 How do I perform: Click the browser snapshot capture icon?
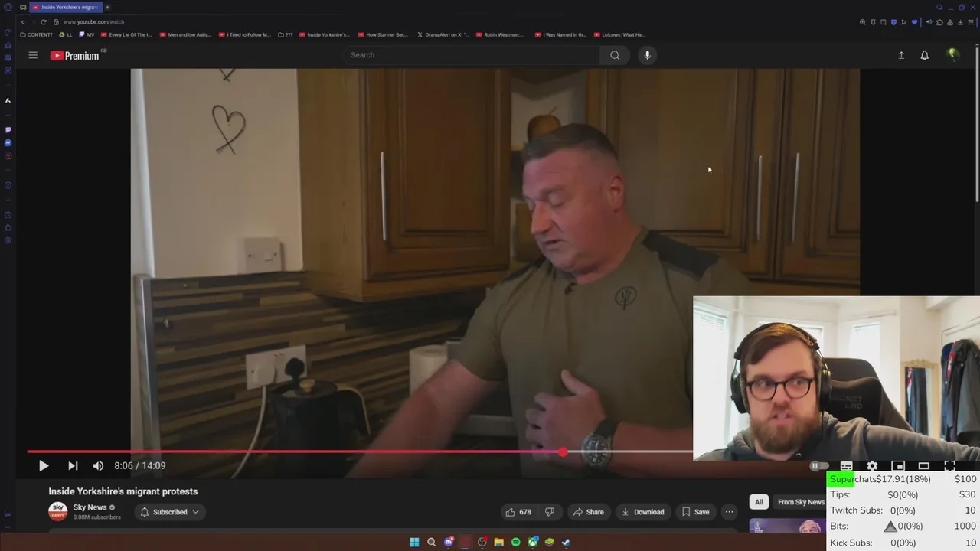(884, 22)
